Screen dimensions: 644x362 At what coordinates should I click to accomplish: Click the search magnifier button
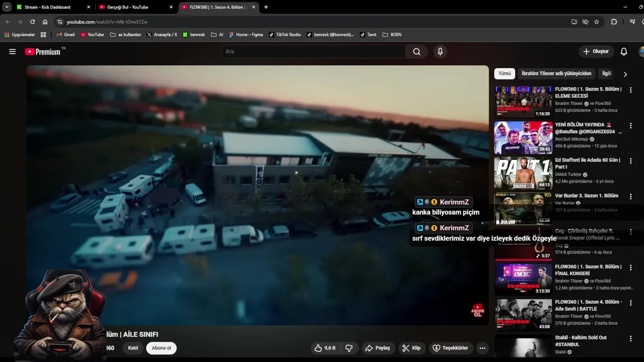[x=417, y=51]
